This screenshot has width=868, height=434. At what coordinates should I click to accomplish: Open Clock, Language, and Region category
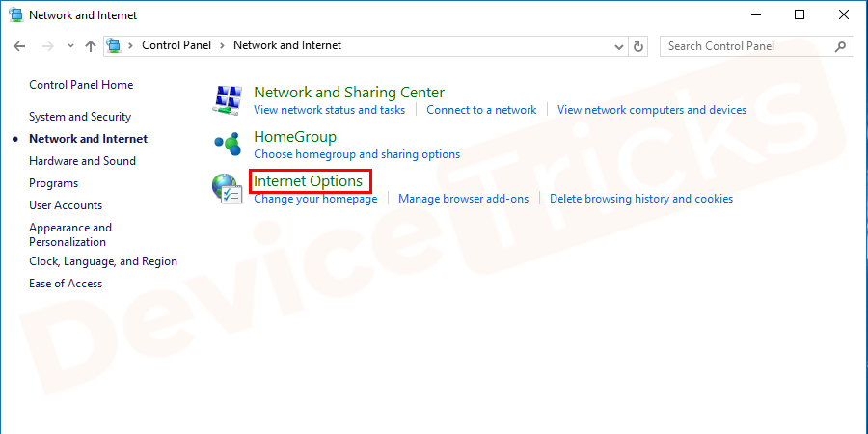tap(103, 261)
